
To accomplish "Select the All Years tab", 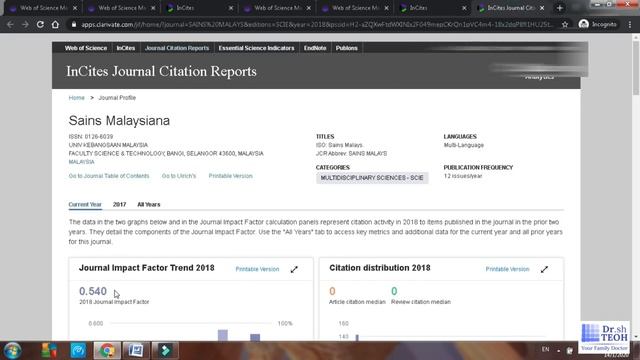I will click(149, 204).
